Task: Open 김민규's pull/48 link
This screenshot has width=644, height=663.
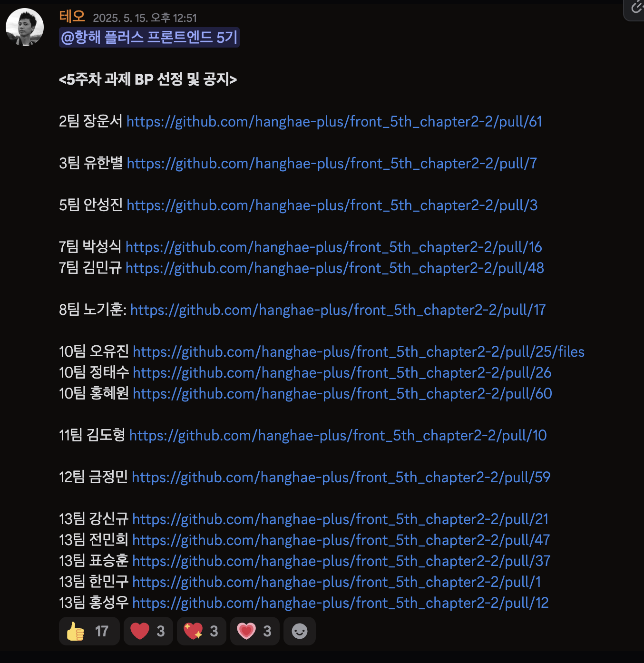Action: [335, 268]
